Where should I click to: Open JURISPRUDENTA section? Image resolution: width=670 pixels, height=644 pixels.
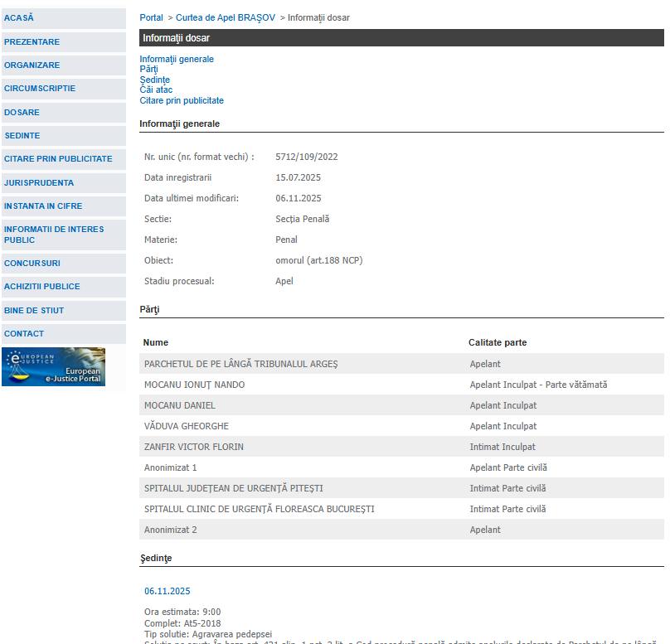pyautogui.click(x=38, y=182)
